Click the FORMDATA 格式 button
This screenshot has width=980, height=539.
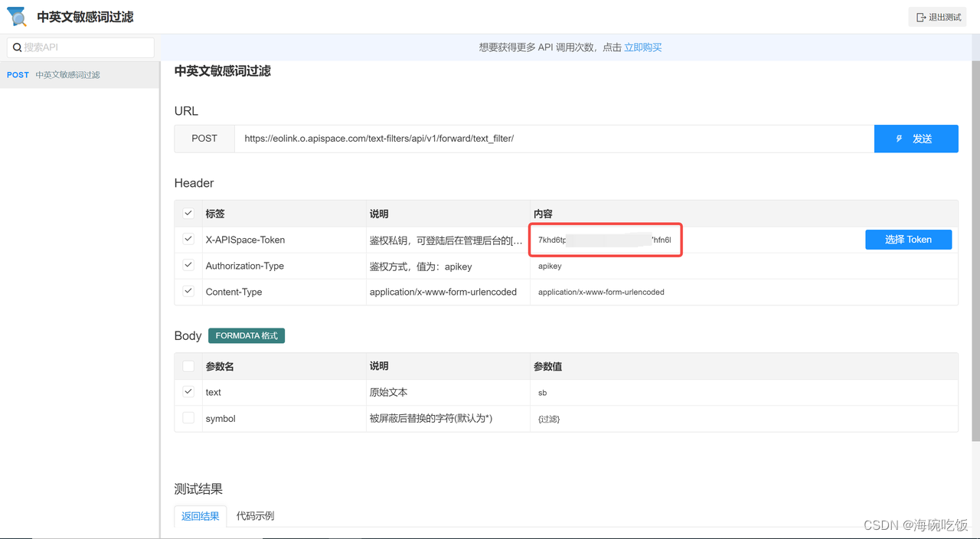point(247,335)
